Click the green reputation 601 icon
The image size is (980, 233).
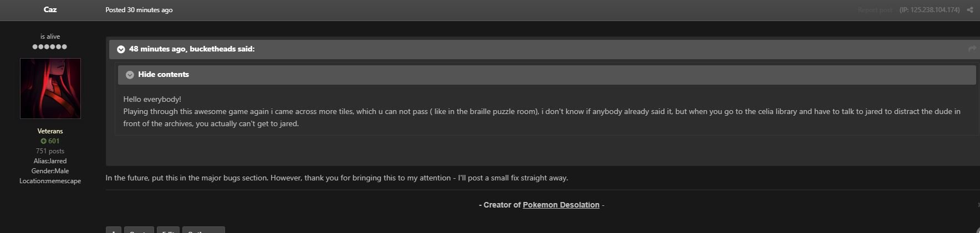(43, 141)
